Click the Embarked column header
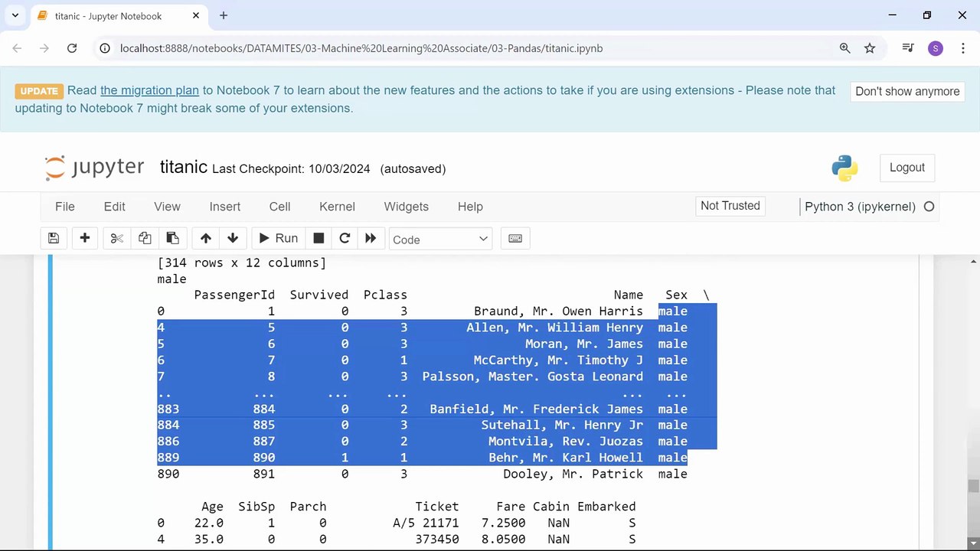 [606, 507]
